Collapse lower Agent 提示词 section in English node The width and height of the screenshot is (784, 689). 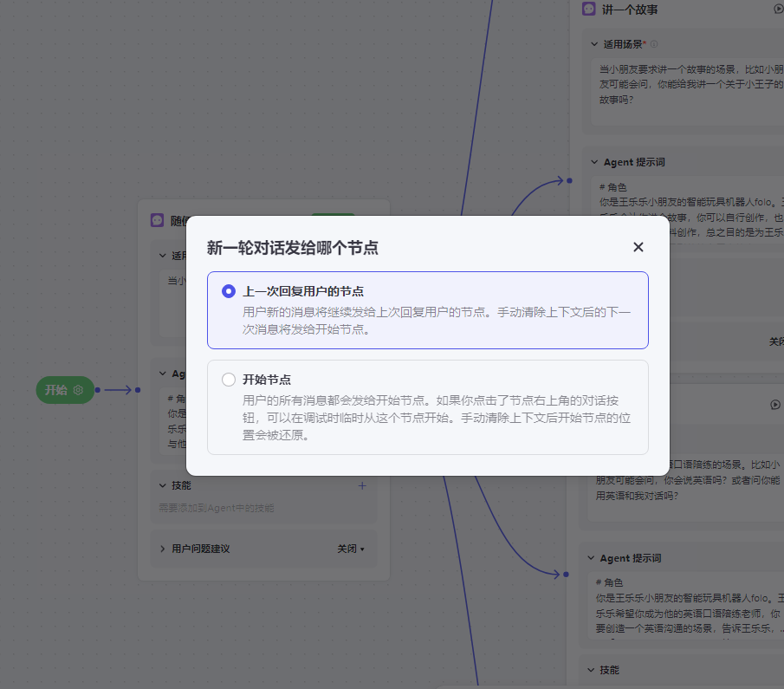(591, 558)
